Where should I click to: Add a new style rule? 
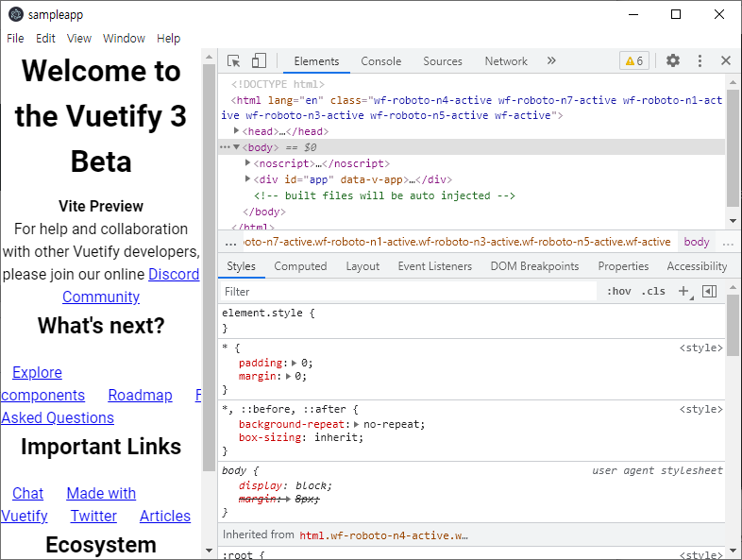(x=683, y=291)
